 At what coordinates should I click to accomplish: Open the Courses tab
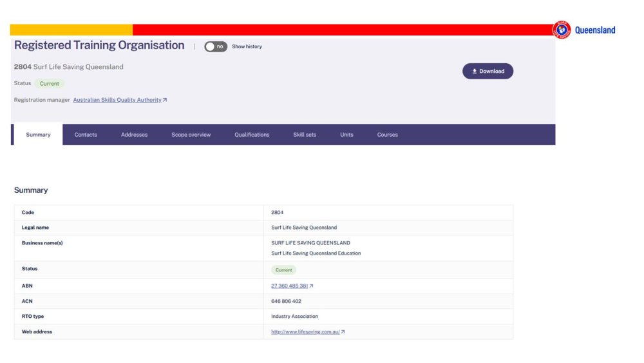tap(387, 134)
